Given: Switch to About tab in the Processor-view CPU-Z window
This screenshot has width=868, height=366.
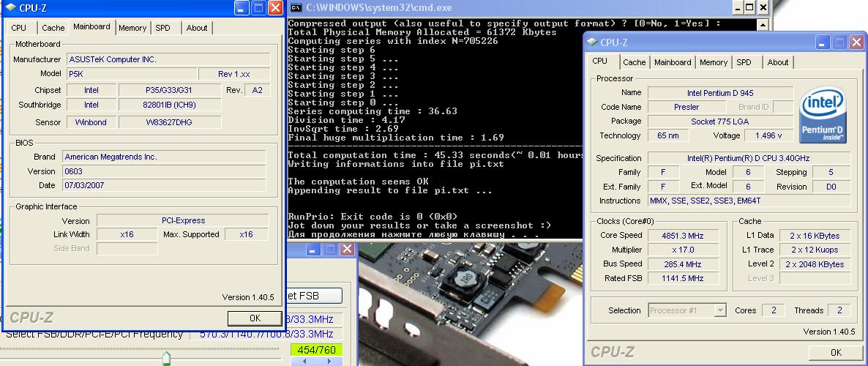Looking at the screenshot, I should (778, 62).
